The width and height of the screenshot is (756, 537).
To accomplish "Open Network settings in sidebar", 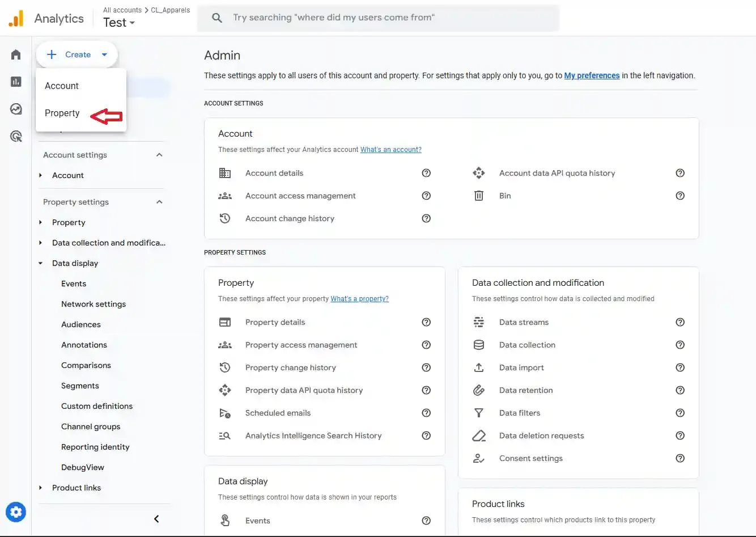I will pyautogui.click(x=94, y=304).
